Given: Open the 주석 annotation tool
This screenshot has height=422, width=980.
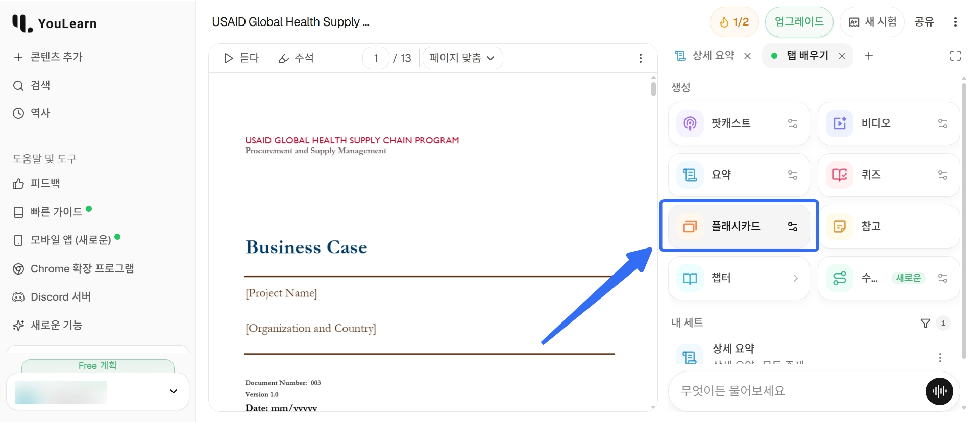Looking at the screenshot, I should pyautogui.click(x=296, y=58).
